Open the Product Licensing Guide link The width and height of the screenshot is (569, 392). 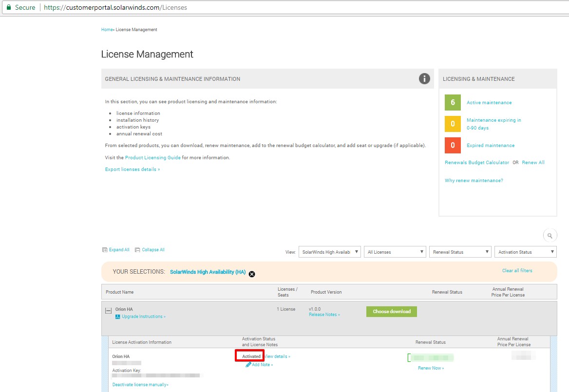[152, 158]
